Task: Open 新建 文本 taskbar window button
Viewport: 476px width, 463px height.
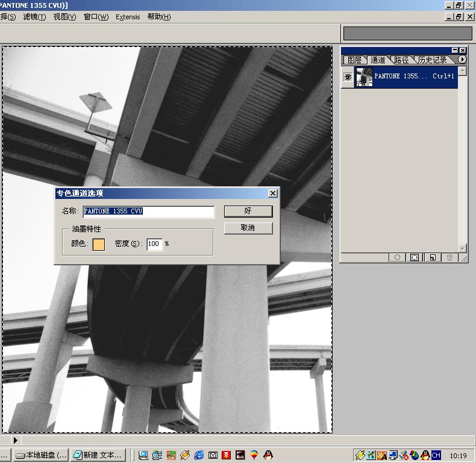Action: pyautogui.click(x=98, y=455)
